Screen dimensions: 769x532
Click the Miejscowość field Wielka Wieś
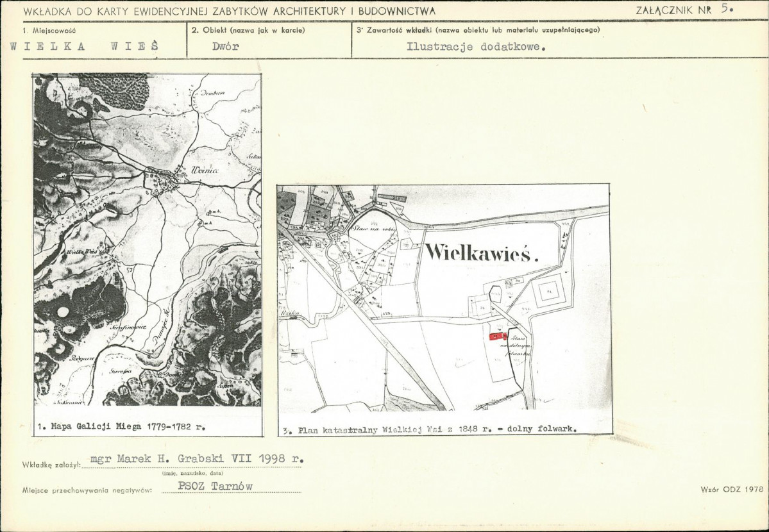pyautogui.click(x=85, y=47)
